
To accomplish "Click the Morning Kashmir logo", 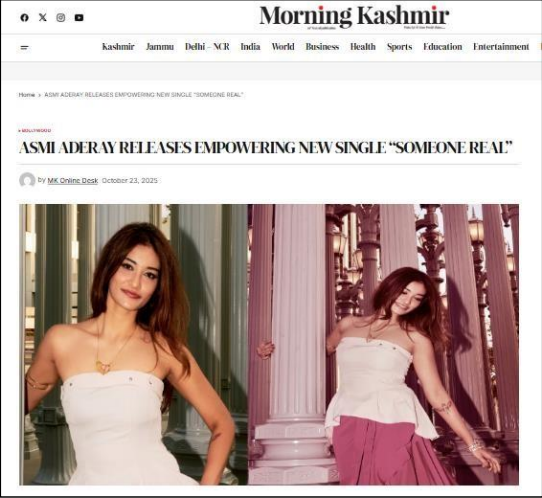I will [x=354, y=17].
